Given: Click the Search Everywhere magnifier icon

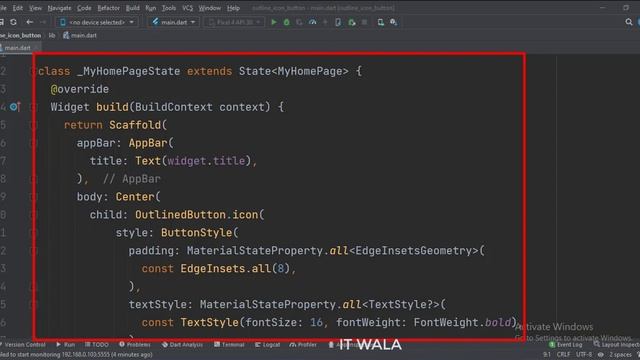Looking at the screenshot, I should point(629,22).
